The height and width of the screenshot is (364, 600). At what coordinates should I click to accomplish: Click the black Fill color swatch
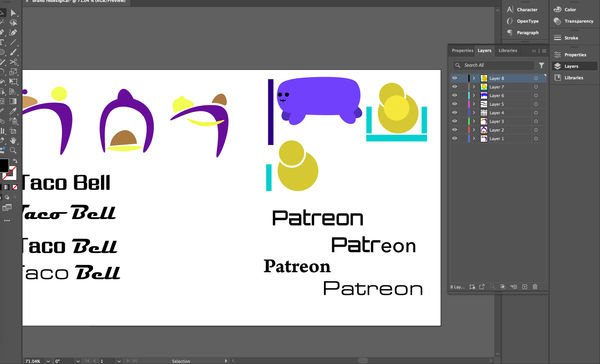(4, 165)
